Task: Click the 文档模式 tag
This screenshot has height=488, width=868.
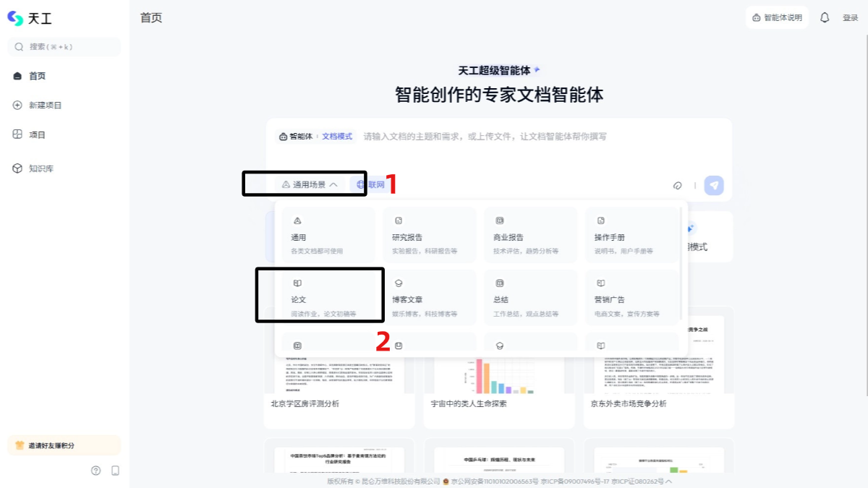Action: point(337,136)
